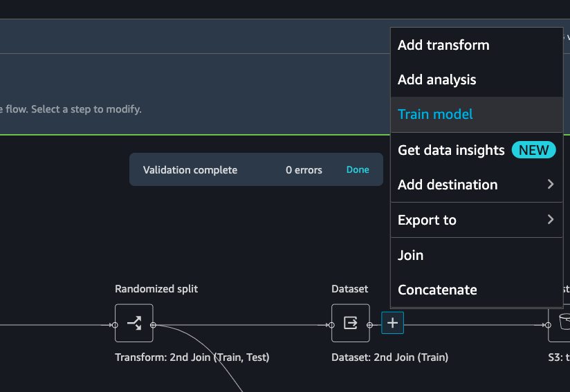
Task: Click the Dataset node input connector circle
Action: point(331,325)
